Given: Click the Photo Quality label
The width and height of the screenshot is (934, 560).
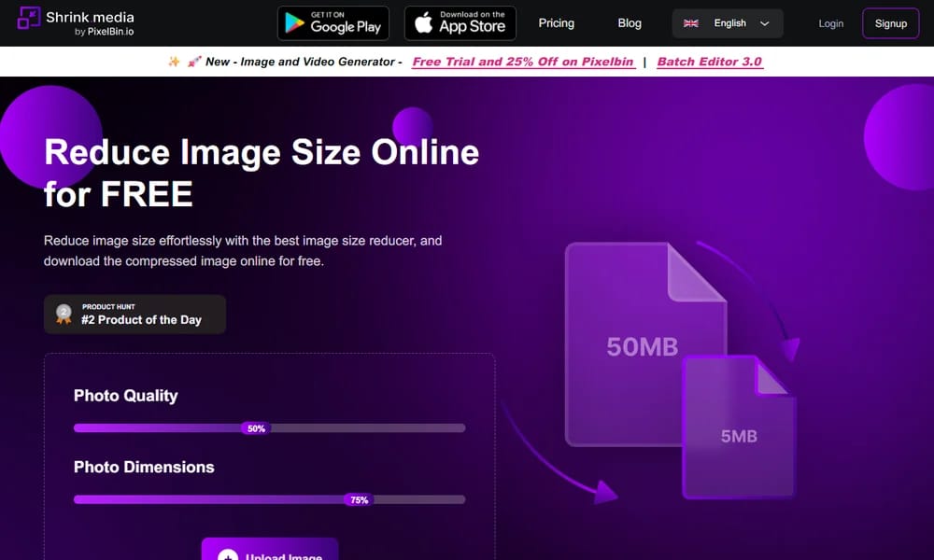Looking at the screenshot, I should 126,396.
